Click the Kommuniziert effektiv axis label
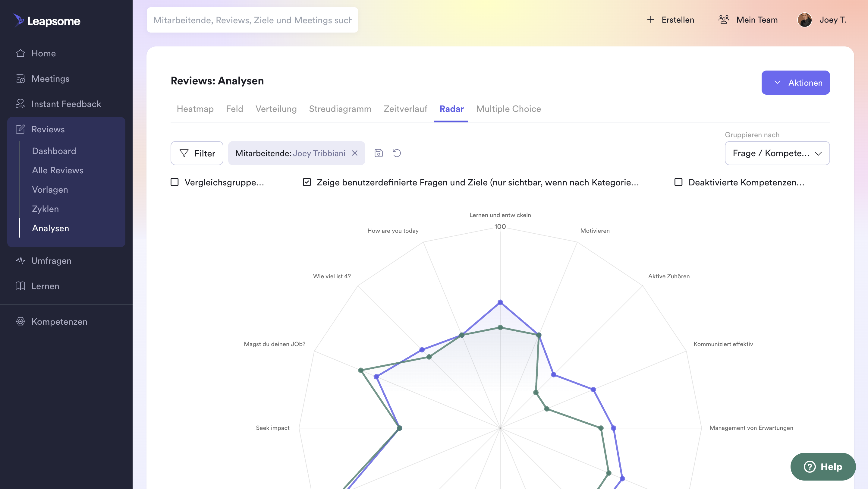868x489 pixels. [723, 344]
